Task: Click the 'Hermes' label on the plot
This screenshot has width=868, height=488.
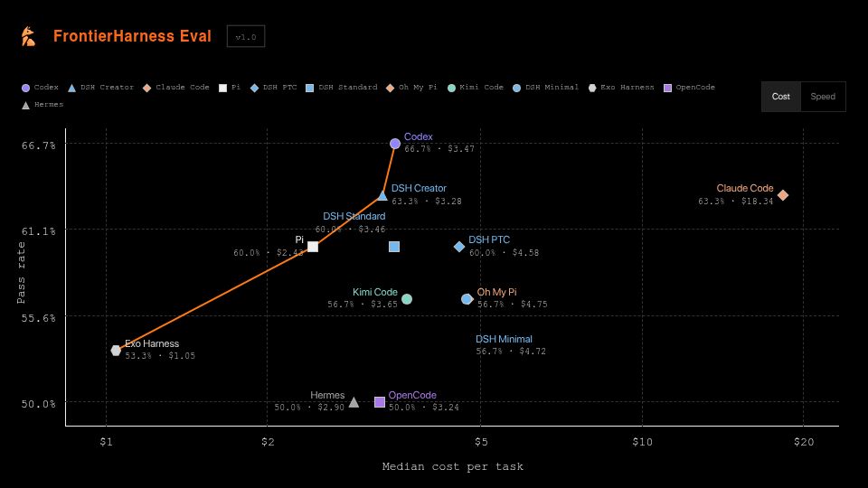Action: (x=327, y=395)
